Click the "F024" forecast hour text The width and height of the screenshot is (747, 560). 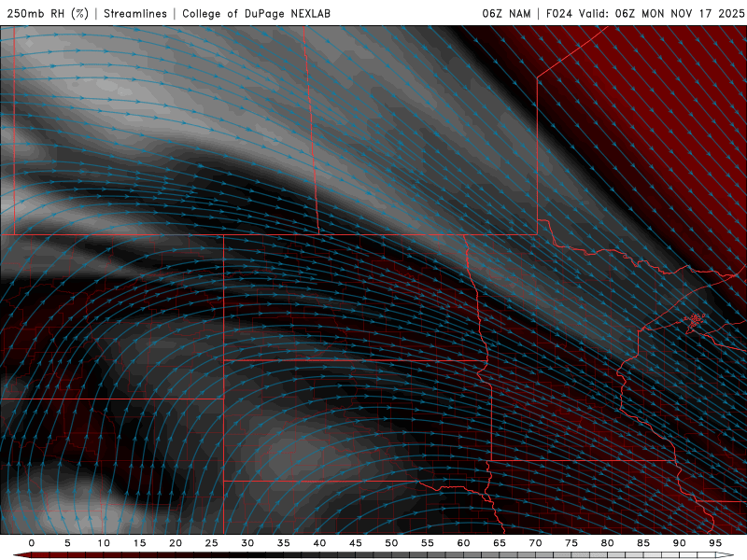(x=558, y=13)
